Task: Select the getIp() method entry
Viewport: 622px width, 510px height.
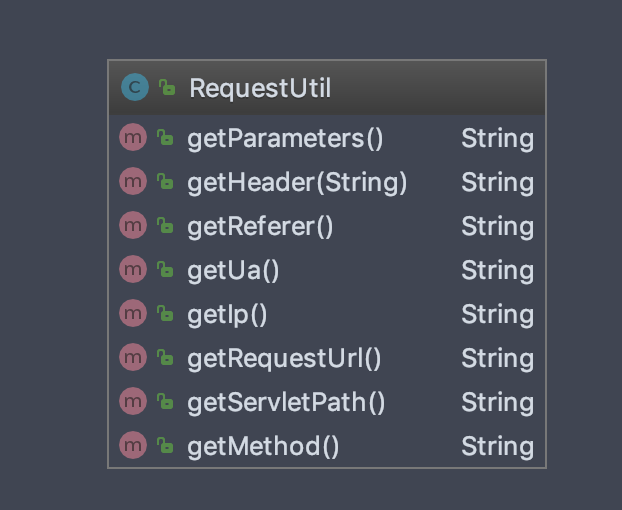Action: (227, 314)
